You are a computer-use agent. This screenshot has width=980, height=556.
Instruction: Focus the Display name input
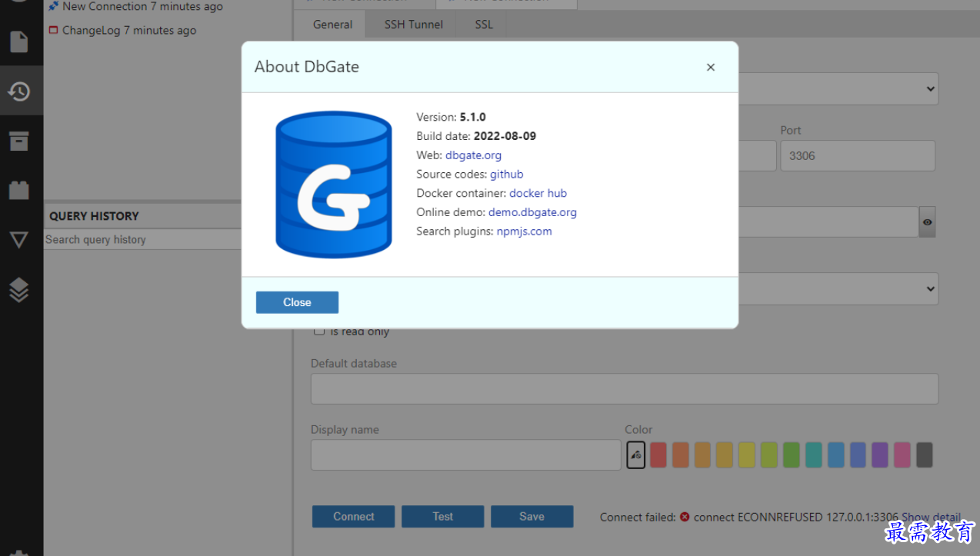coord(465,454)
